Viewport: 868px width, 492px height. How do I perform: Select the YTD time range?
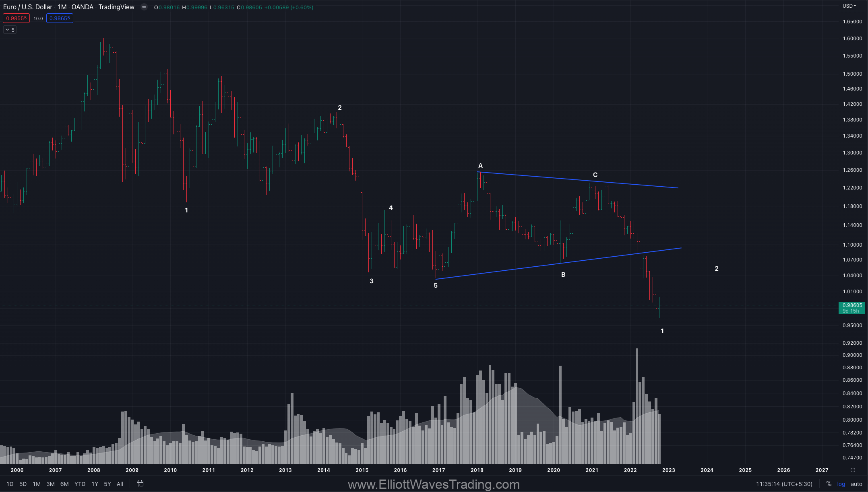pyautogui.click(x=80, y=484)
